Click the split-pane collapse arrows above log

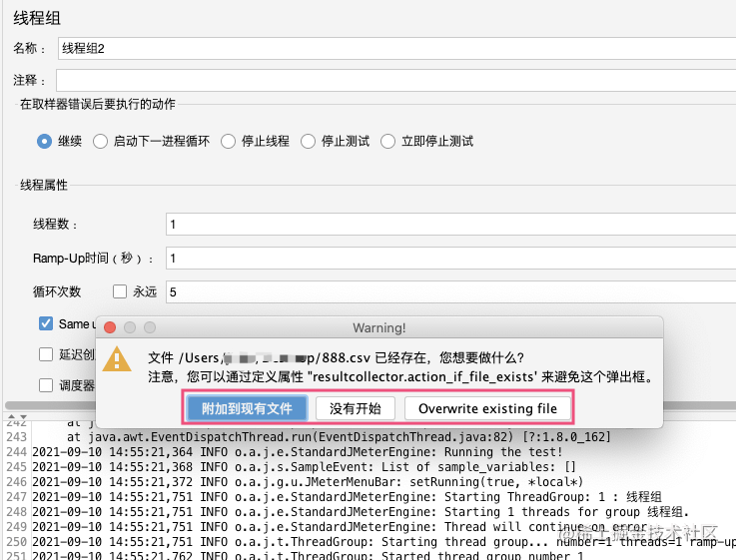click(17, 416)
